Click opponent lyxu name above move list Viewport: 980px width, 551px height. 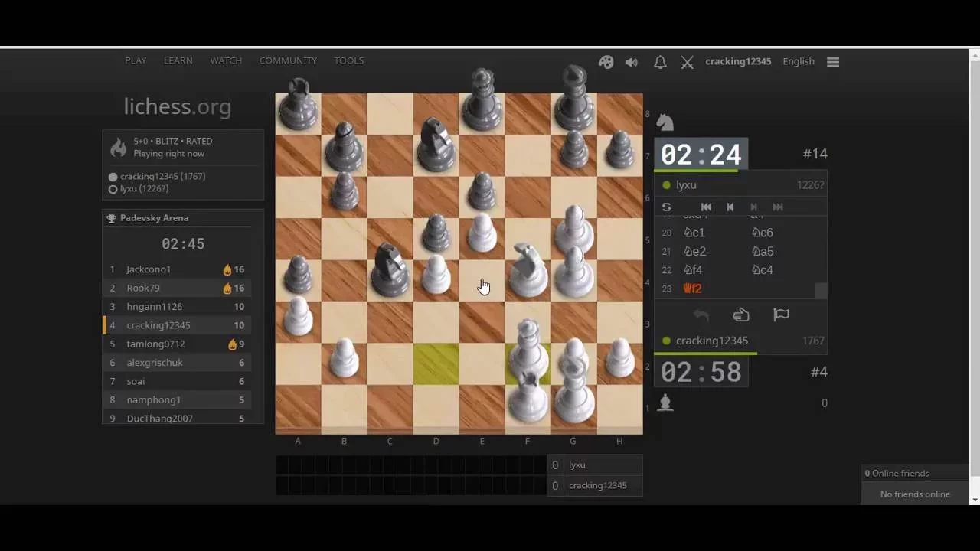[686, 185]
